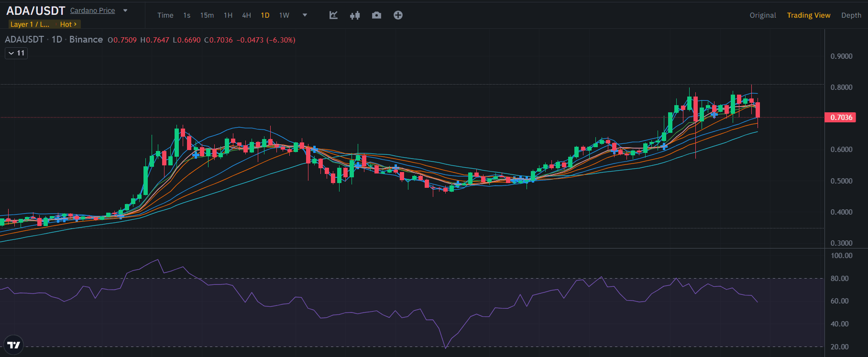868x357 pixels.
Task: Open the Cardano Price link
Action: pos(92,11)
